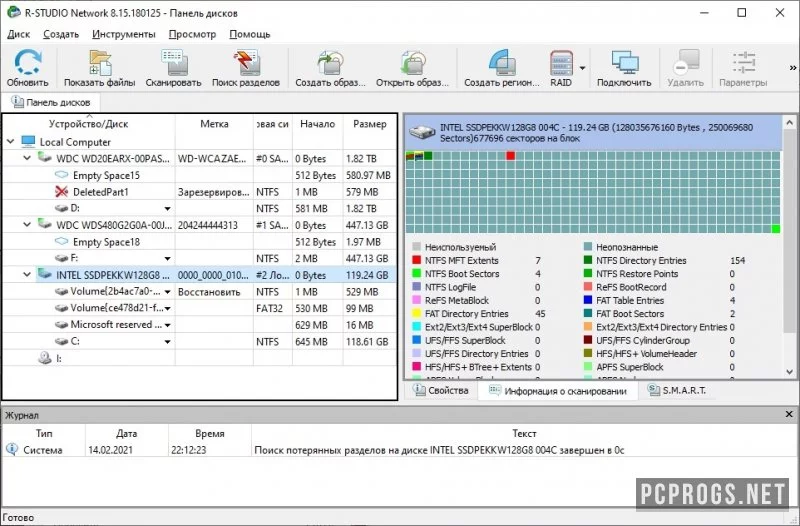800x526 pixels.
Task: Click the Тип log column header
Action: pos(44,433)
